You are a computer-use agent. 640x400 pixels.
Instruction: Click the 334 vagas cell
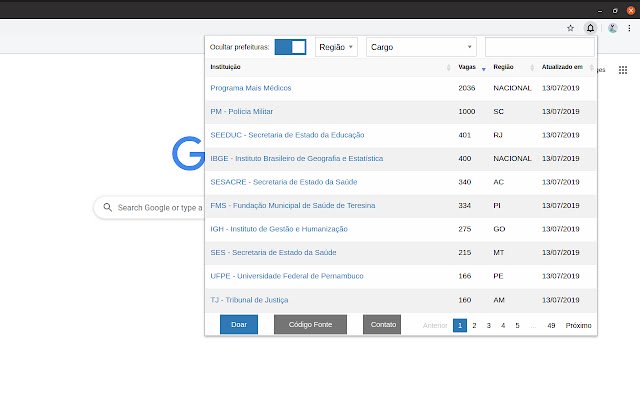464,205
